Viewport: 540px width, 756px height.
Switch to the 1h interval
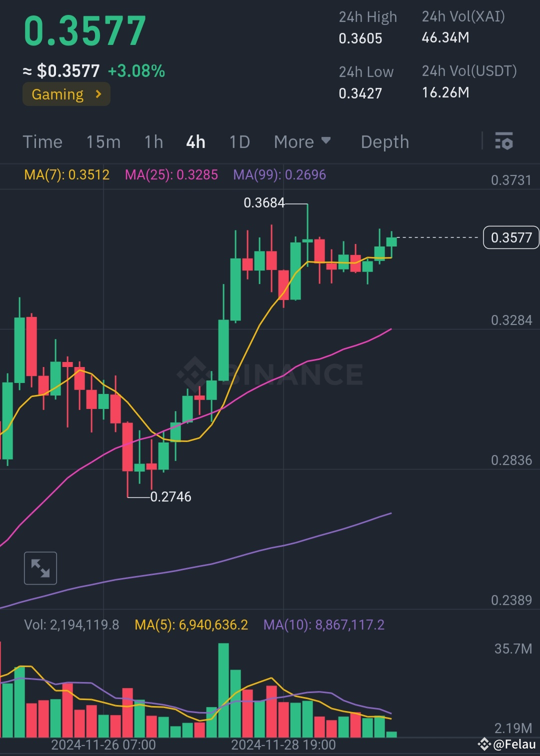coord(153,141)
